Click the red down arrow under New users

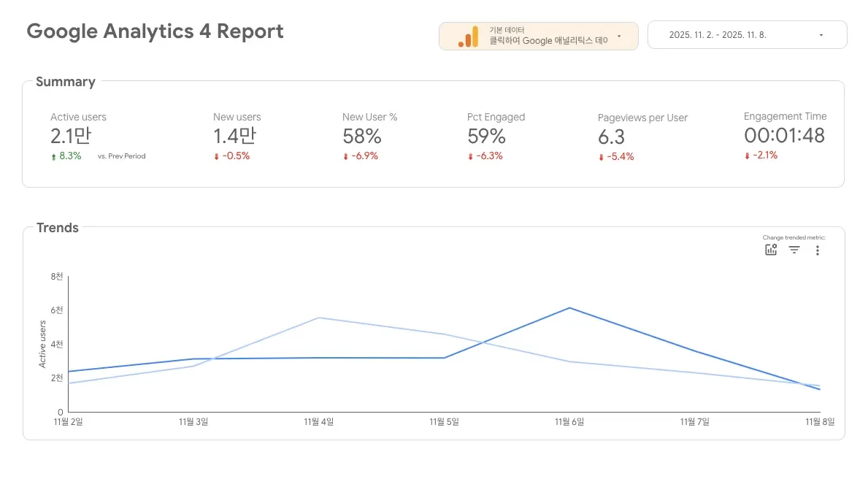(216, 156)
